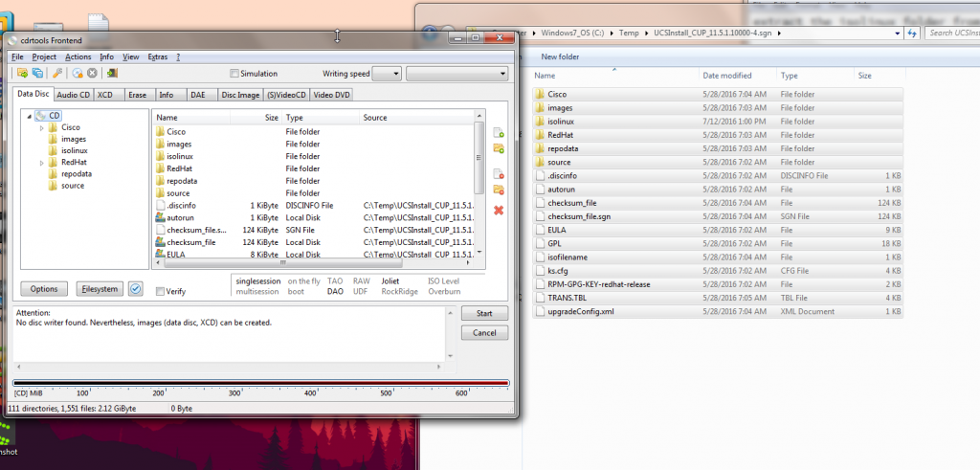Click the checksum_file icon in cdrtools list
This screenshot has width=980, height=470.
click(x=160, y=242)
